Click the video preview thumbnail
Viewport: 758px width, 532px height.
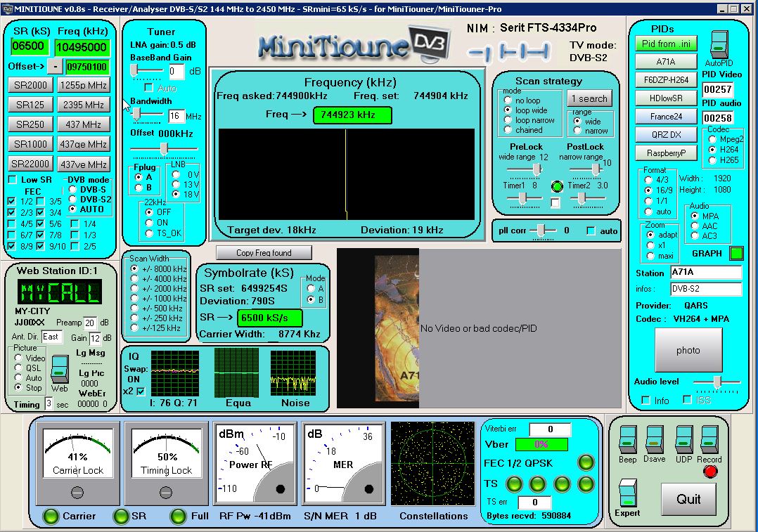coord(397,328)
